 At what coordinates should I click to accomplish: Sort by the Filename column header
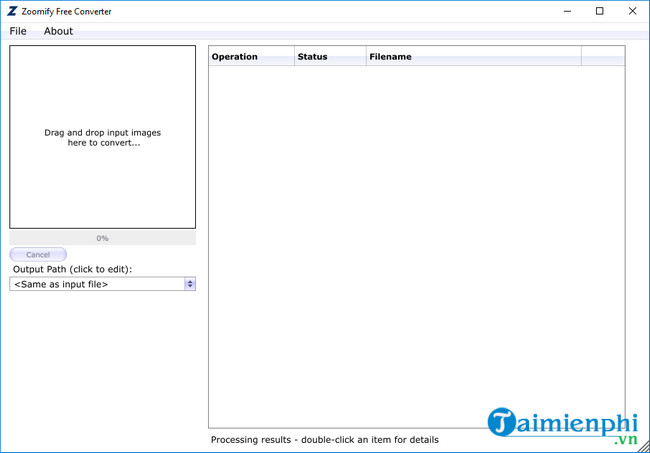(474, 56)
